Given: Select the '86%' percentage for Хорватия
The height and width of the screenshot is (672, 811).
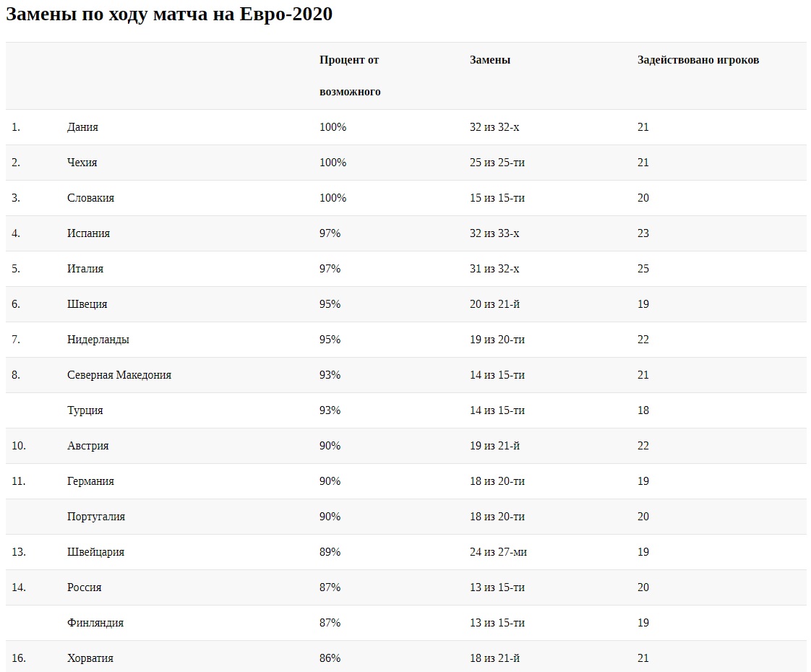Looking at the screenshot, I should tap(330, 658).
